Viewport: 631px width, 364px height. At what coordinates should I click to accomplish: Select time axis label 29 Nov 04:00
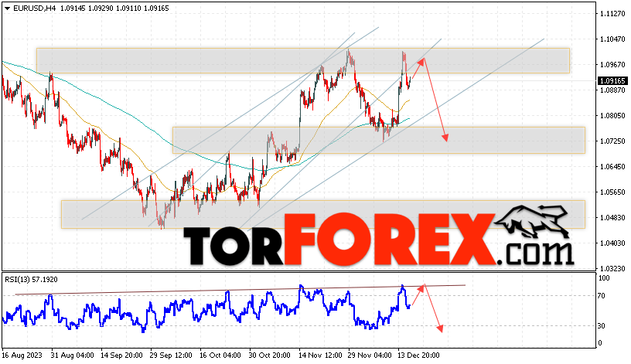(370, 355)
